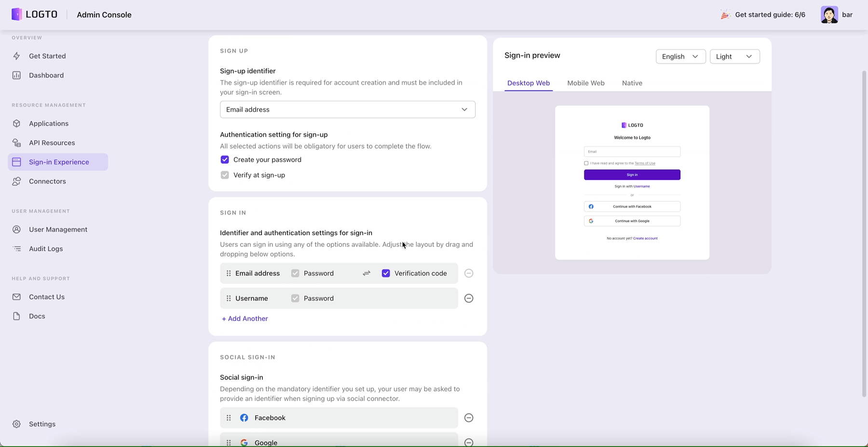868x447 pixels.
Task: Switch the preview theme from Light
Action: 734,56
